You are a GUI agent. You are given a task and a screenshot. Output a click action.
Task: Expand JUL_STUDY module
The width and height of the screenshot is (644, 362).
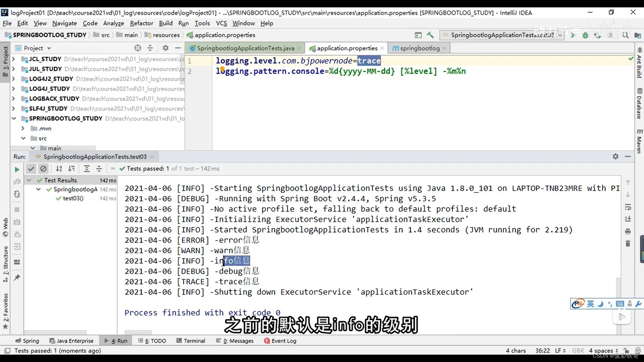[x=13, y=69]
